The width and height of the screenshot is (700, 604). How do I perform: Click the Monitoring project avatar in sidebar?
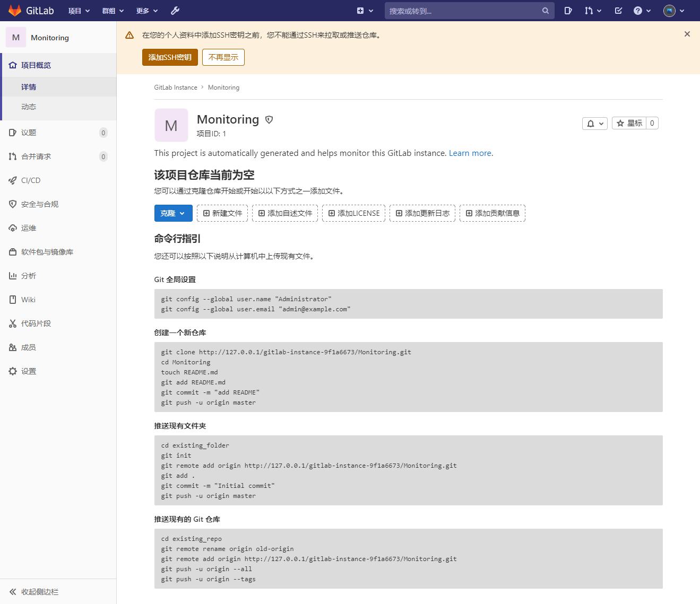coord(16,37)
